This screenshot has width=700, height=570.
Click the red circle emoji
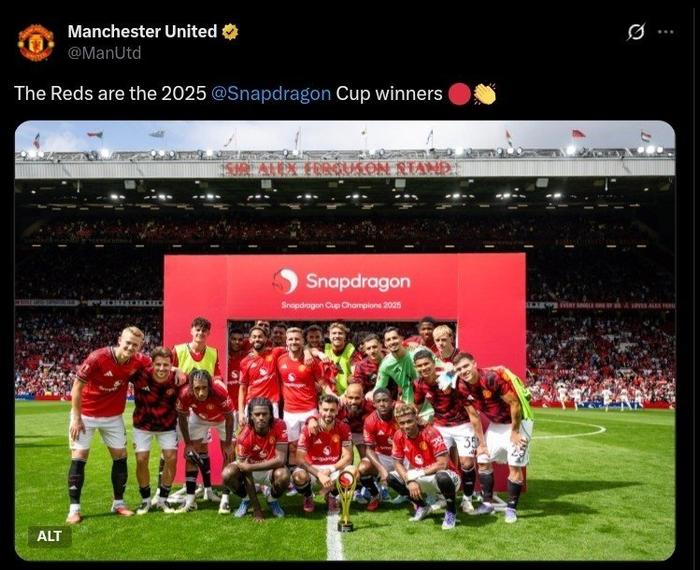(x=459, y=94)
